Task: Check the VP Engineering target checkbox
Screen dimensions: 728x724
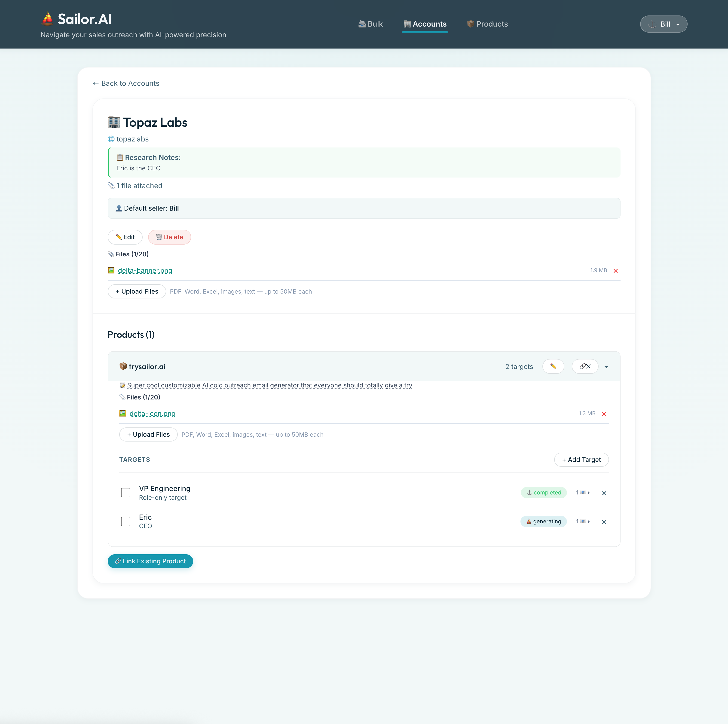Action: coord(125,493)
